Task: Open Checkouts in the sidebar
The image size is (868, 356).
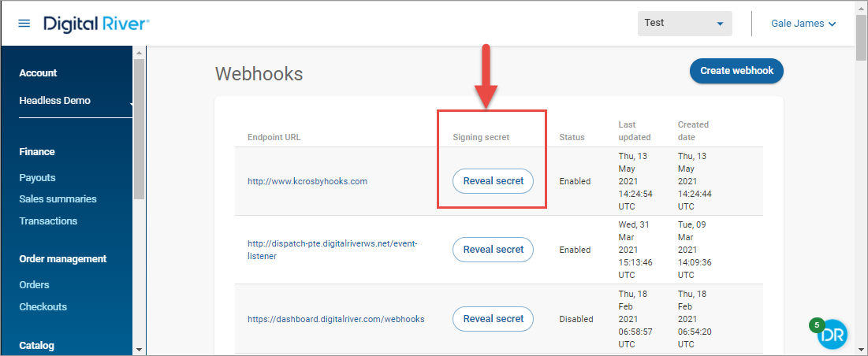Action: coord(43,307)
